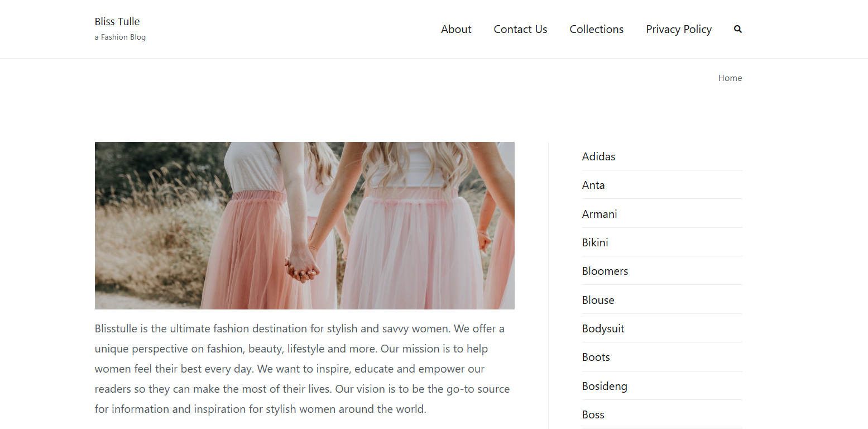The image size is (868, 429).
Task: Open the About page
Action: point(456,29)
